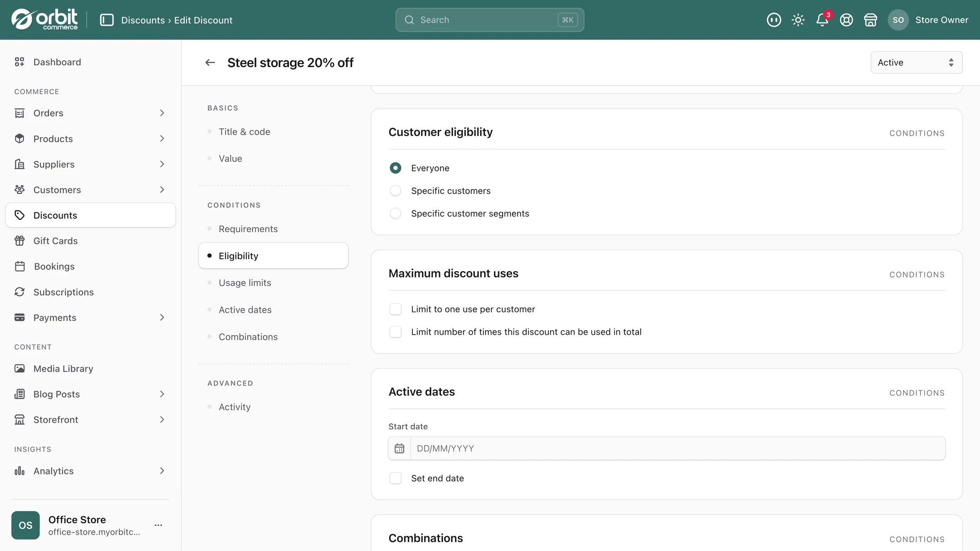Click the pause icon in header
Image resolution: width=980 pixels, height=551 pixels.
click(774, 20)
